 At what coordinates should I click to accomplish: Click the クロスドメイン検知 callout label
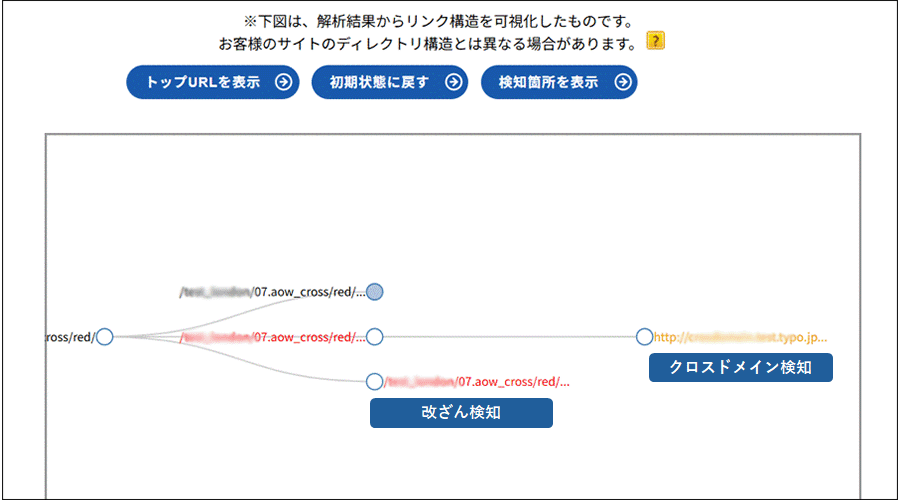[740, 368]
